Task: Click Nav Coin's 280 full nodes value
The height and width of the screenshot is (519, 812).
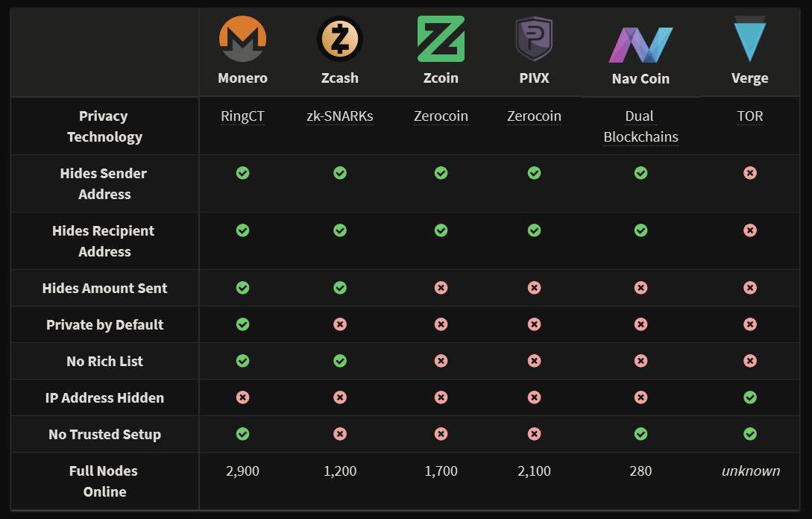Action: tap(641, 471)
